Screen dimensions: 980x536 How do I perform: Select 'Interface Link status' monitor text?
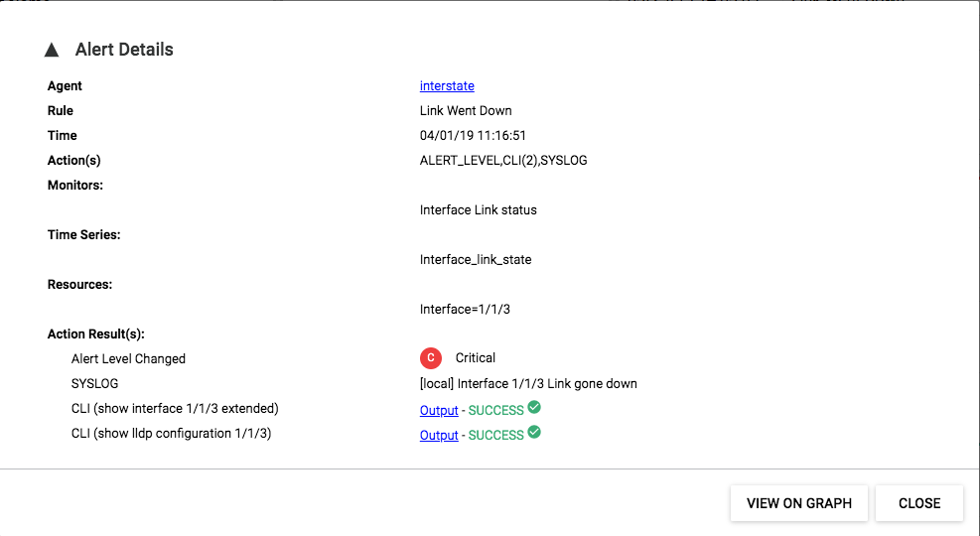tap(479, 209)
